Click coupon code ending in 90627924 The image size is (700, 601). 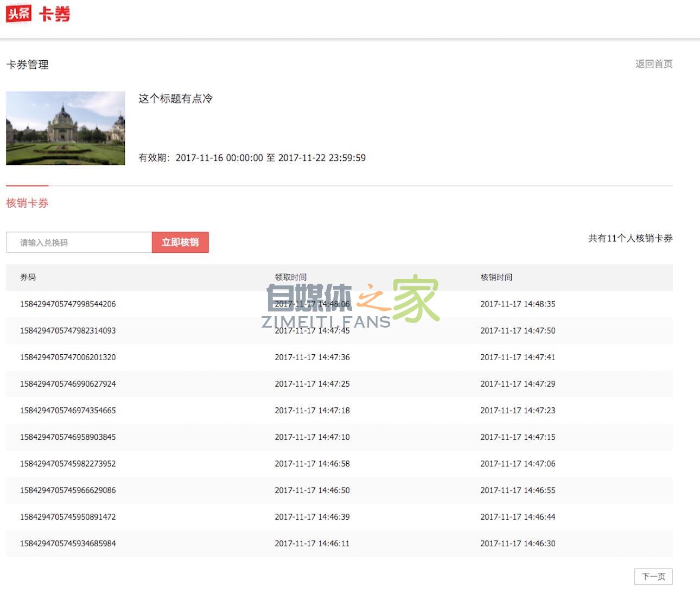tap(68, 383)
